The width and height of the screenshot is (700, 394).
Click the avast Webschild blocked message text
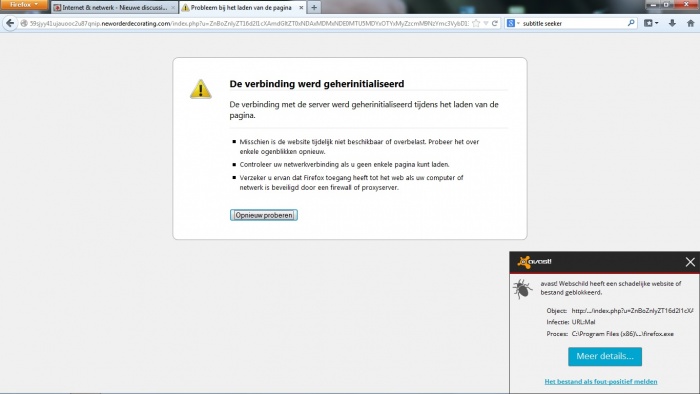click(x=611, y=288)
